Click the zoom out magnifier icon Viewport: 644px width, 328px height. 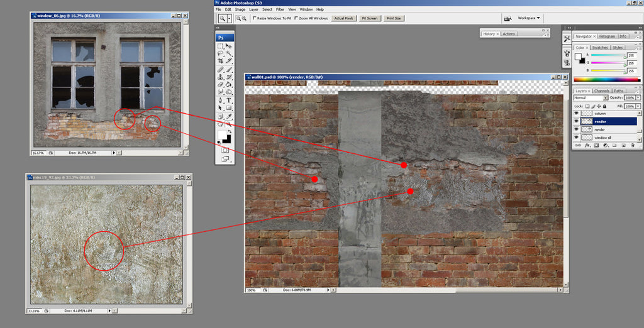[x=244, y=18]
